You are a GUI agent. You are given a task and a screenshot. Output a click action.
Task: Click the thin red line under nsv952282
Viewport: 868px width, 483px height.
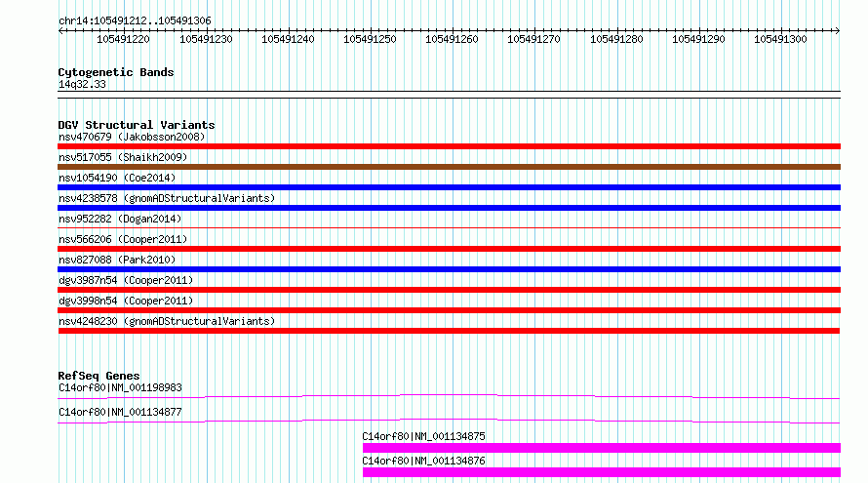449,227
